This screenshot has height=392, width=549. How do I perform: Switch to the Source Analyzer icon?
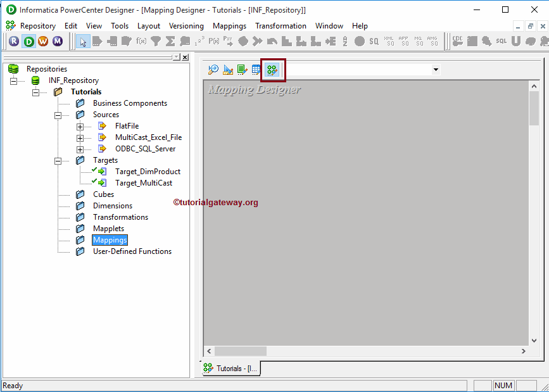213,70
